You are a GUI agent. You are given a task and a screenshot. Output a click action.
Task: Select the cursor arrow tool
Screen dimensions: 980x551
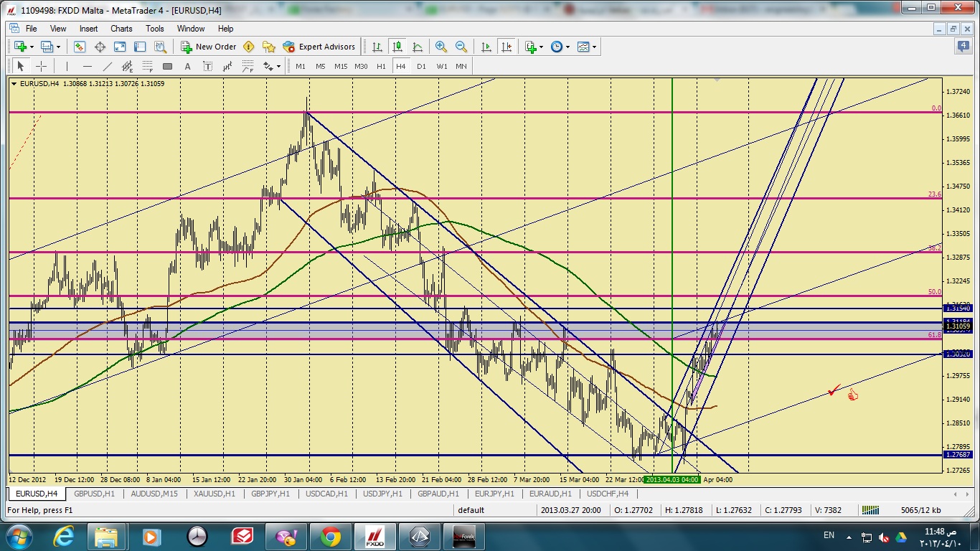point(20,66)
